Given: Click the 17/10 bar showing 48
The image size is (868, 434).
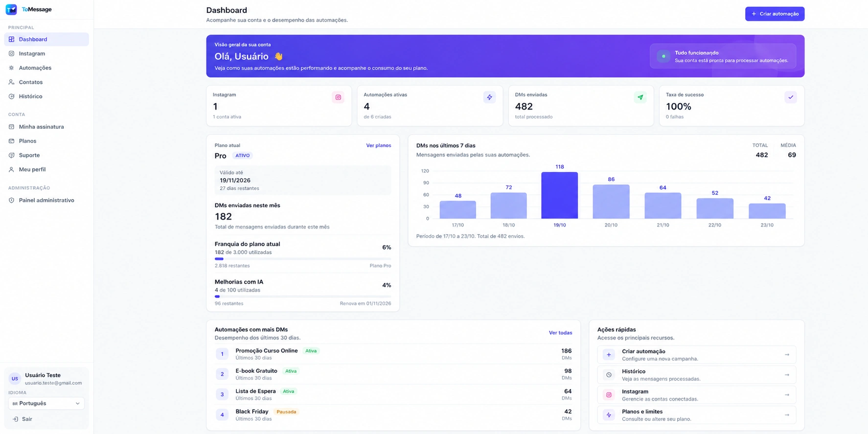Looking at the screenshot, I should pyautogui.click(x=457, y=209).
